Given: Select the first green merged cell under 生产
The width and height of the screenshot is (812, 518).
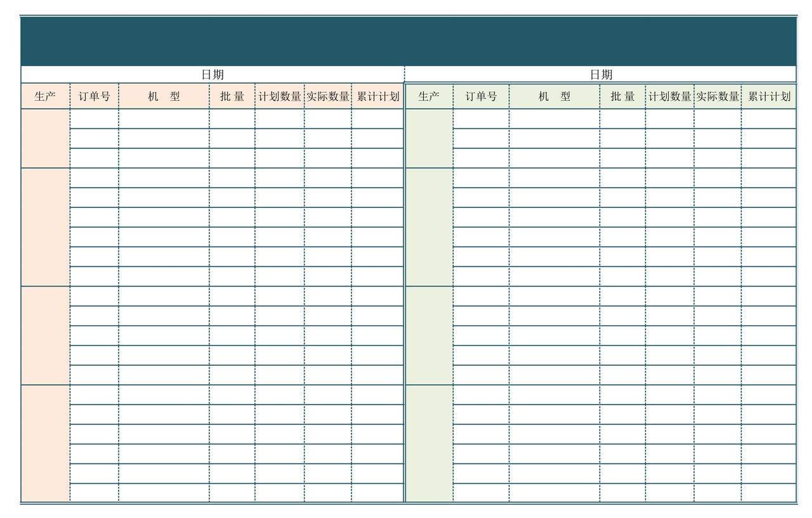Looking at the screenshot, I should point(429,138).
